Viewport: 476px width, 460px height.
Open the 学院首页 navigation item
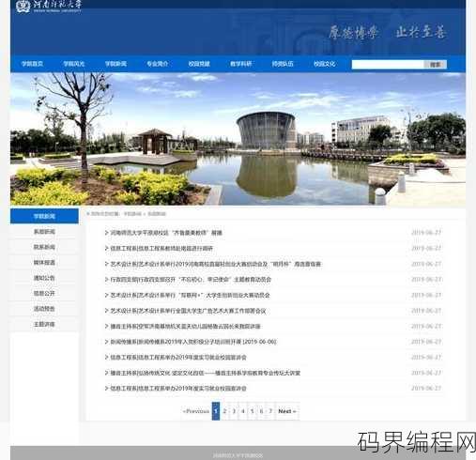(x=32, y=64)
